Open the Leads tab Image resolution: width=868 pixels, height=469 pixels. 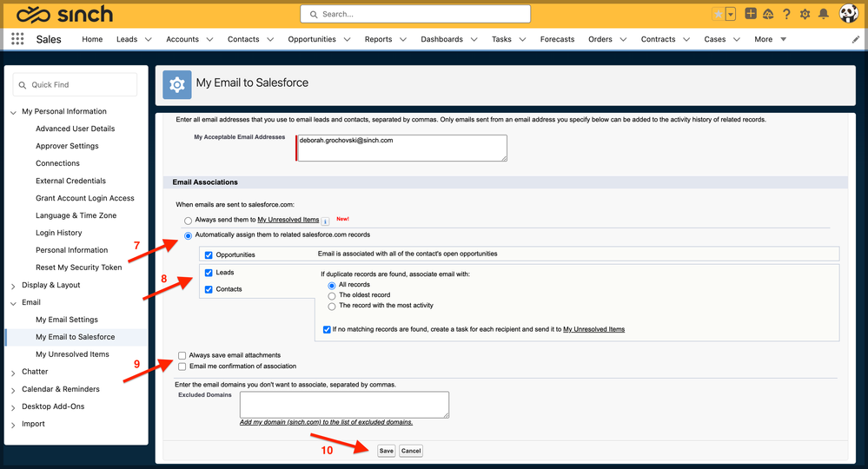127,39
